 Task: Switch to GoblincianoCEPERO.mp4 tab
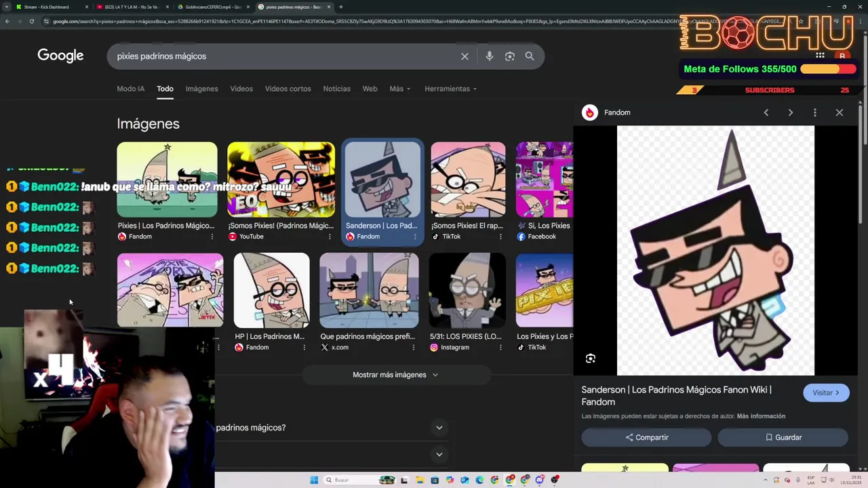(x=212, y=7)
